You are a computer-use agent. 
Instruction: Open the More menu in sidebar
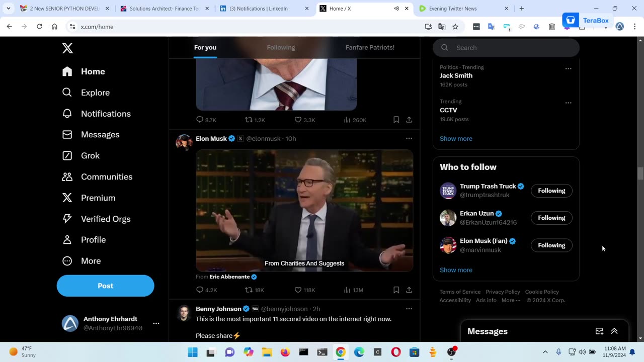[x=81, y=261]
